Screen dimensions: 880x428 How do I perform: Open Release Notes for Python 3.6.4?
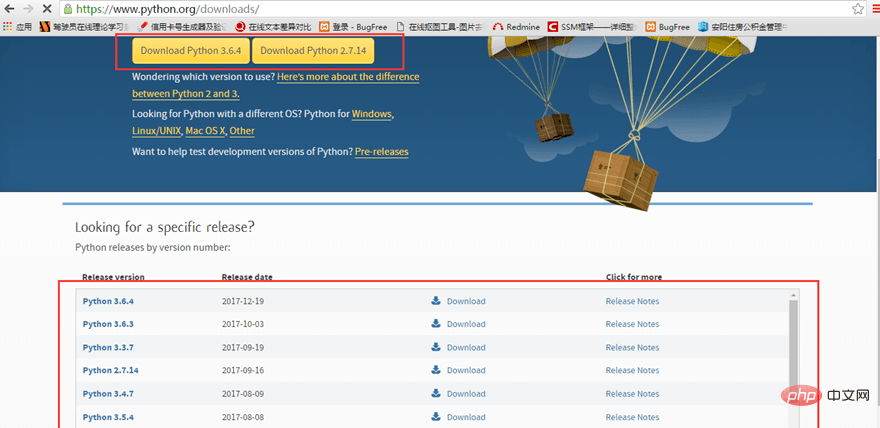point(632,301)
